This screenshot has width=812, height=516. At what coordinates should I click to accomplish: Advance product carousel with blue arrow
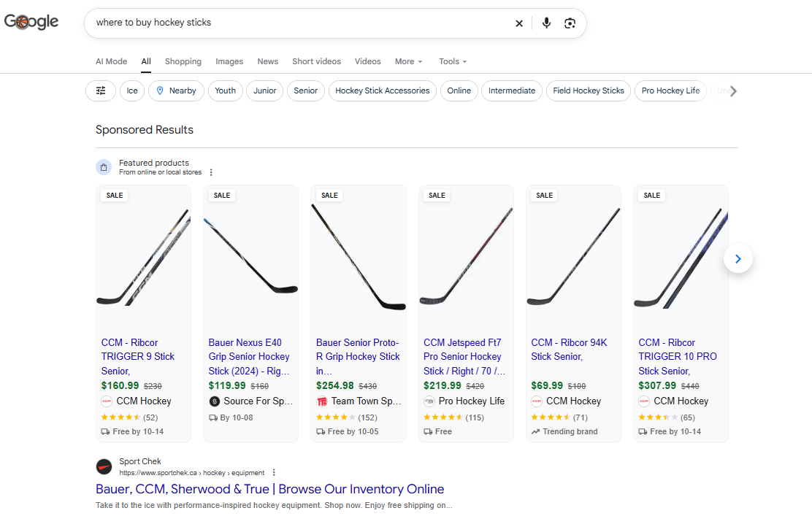pos(738,258)
